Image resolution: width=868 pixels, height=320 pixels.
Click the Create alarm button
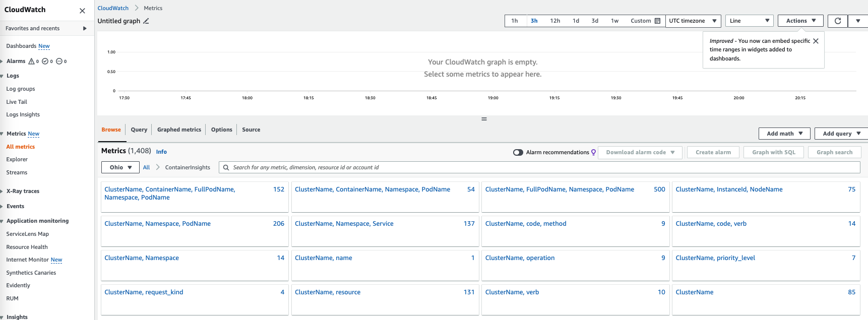pyautogui.click(x=713, y=152)
